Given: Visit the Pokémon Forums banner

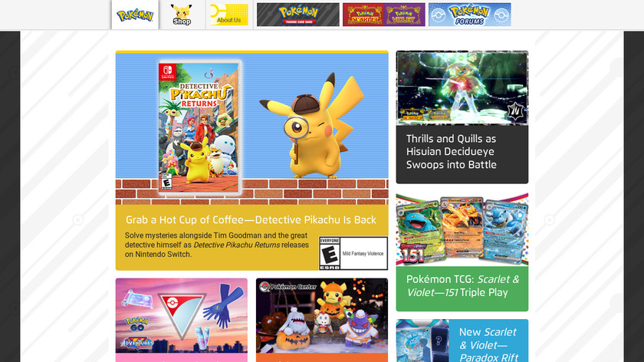Looking at the screenshot, I should coord(470,15).
